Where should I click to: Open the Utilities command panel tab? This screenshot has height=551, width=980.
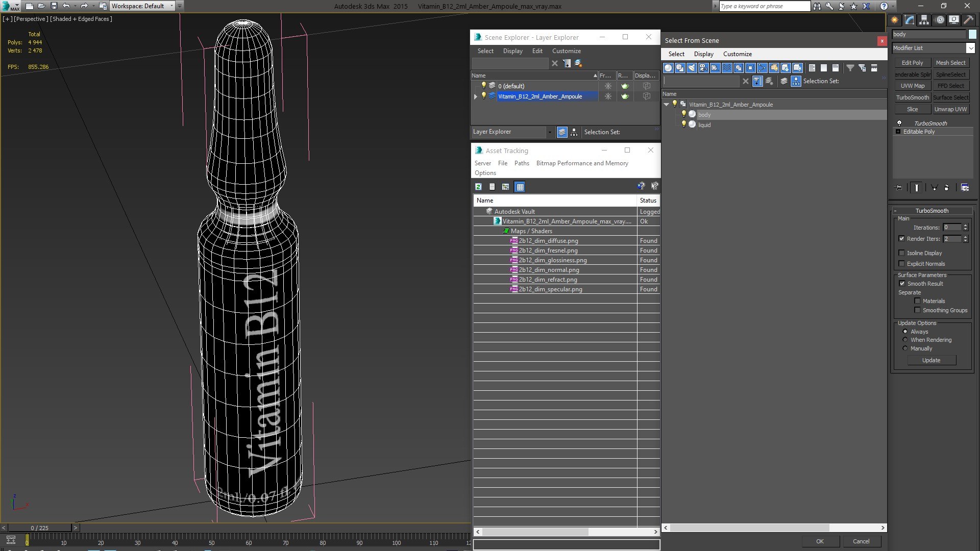(968, 20)
